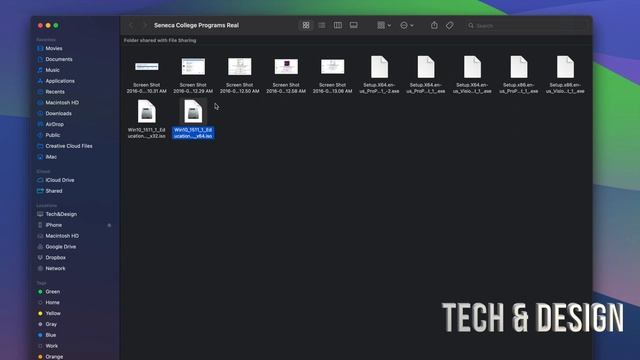Click the Seneca College Programs Real window title
The height and width of the screenshot is (360, 640).
tap(196, 25)
